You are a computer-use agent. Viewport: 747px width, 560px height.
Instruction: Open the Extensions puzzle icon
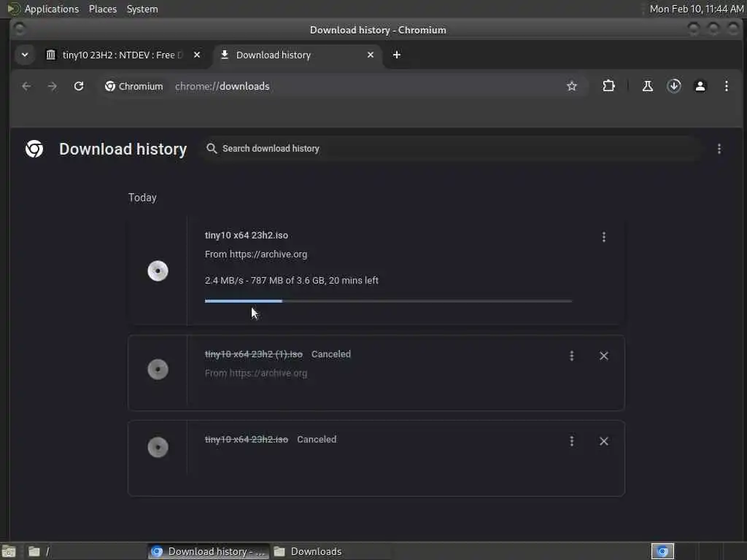point(608,86)
